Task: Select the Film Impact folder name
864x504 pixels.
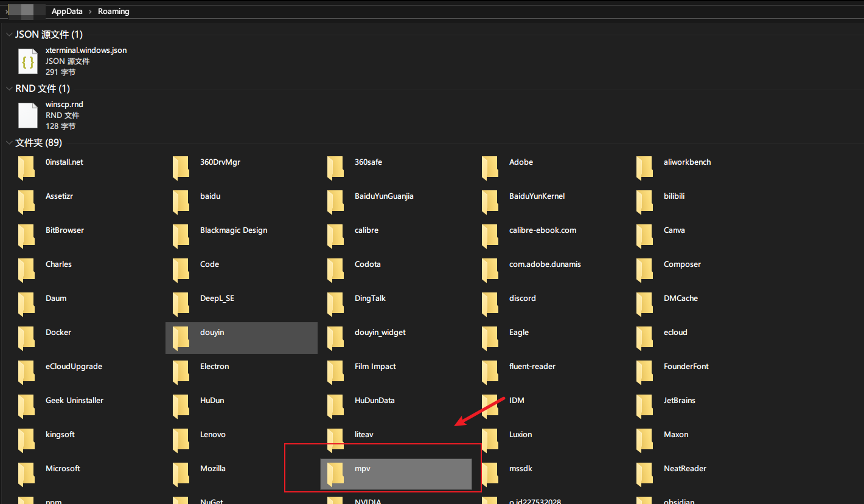Action: point(375,367)
